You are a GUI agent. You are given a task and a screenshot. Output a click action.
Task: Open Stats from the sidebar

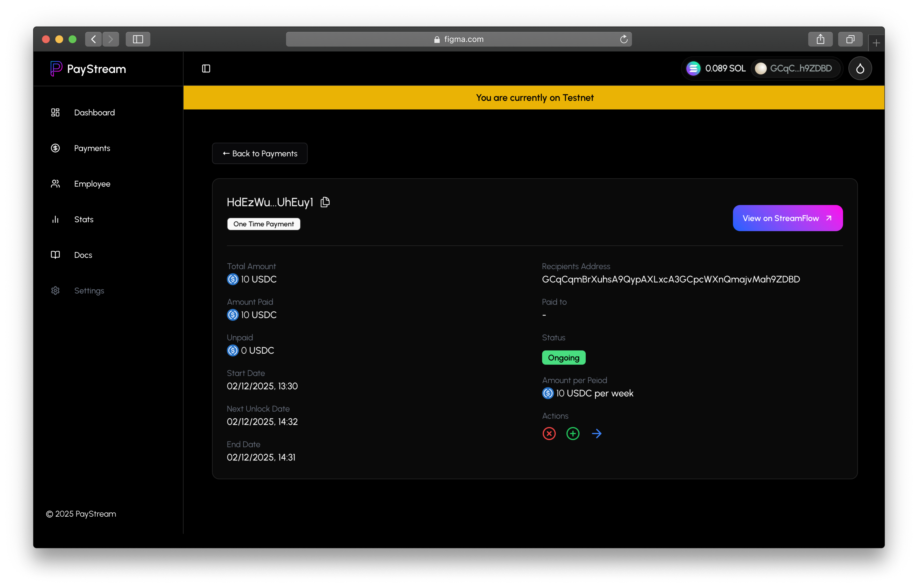pyautogui.click(x=84, y=219)
